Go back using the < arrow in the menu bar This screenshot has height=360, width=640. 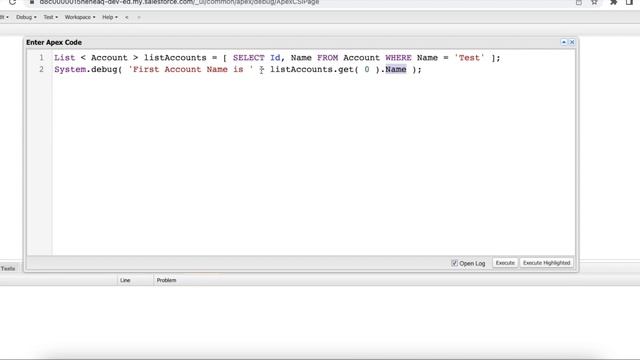click(127, 17)
